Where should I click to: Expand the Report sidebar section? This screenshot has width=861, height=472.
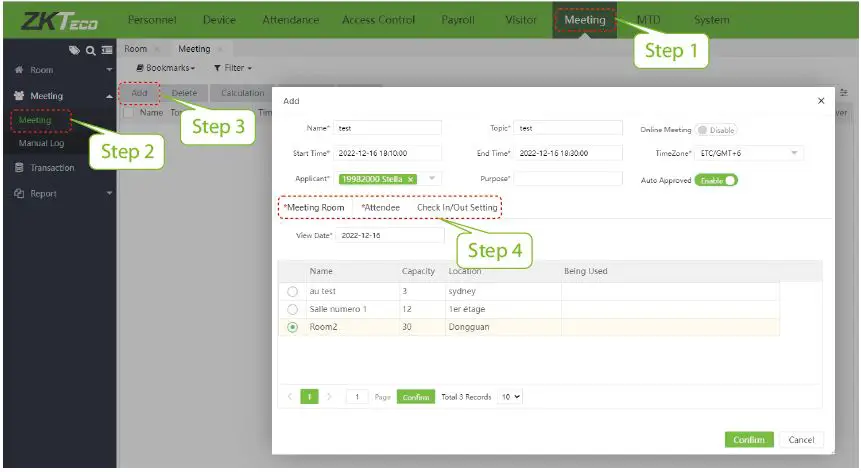point(109,193)
